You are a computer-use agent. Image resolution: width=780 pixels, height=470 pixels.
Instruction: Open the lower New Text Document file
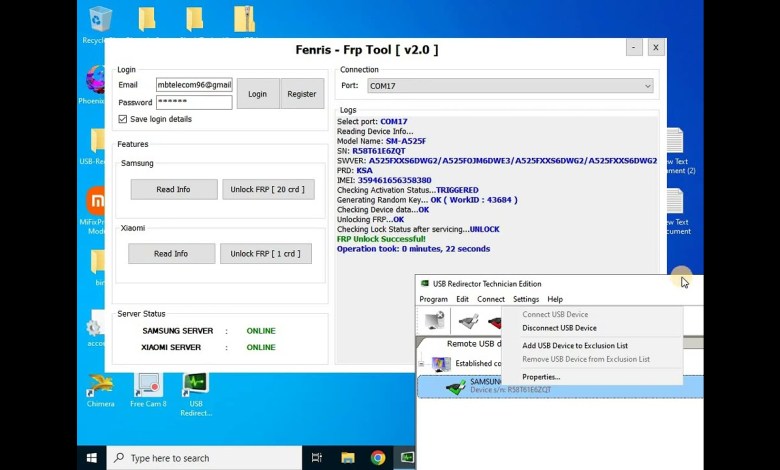click(675, 201)
